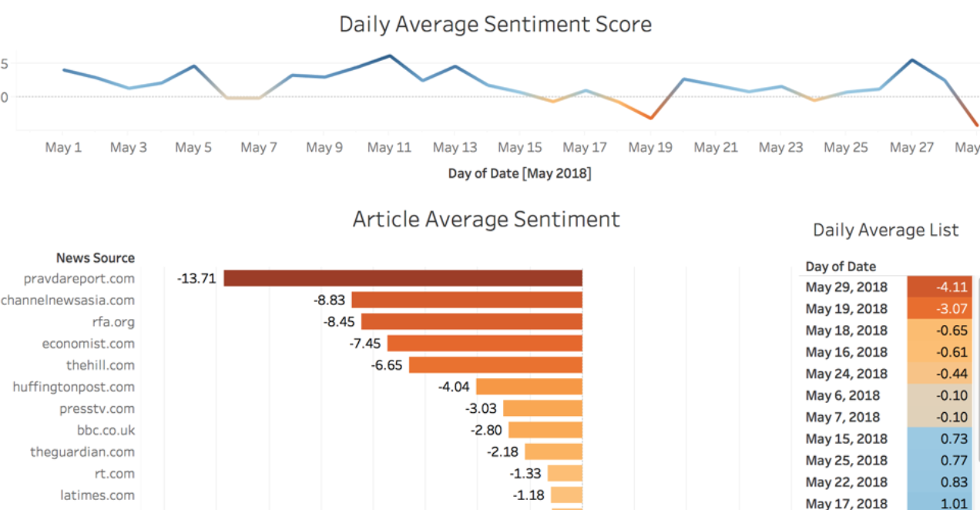Click the Day of Date list header
This screenshot has width=980, height=510.
click(x=841, y=267)
